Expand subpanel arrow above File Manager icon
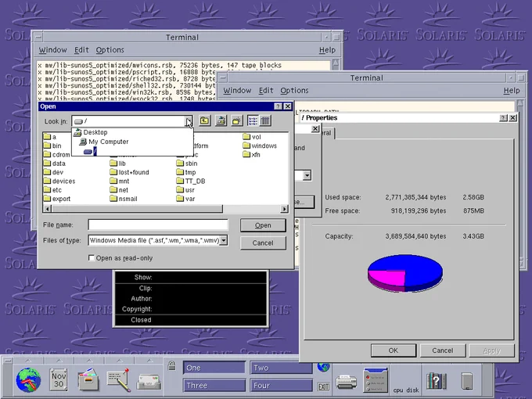The height and width of the screenshot is (399, 532). [89, 361]
